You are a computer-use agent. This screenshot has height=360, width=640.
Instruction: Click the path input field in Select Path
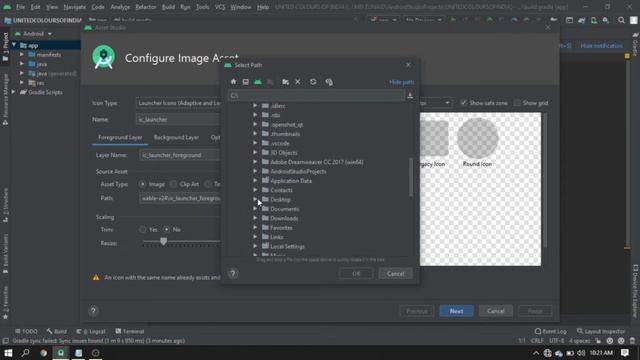tap(316, 96)
